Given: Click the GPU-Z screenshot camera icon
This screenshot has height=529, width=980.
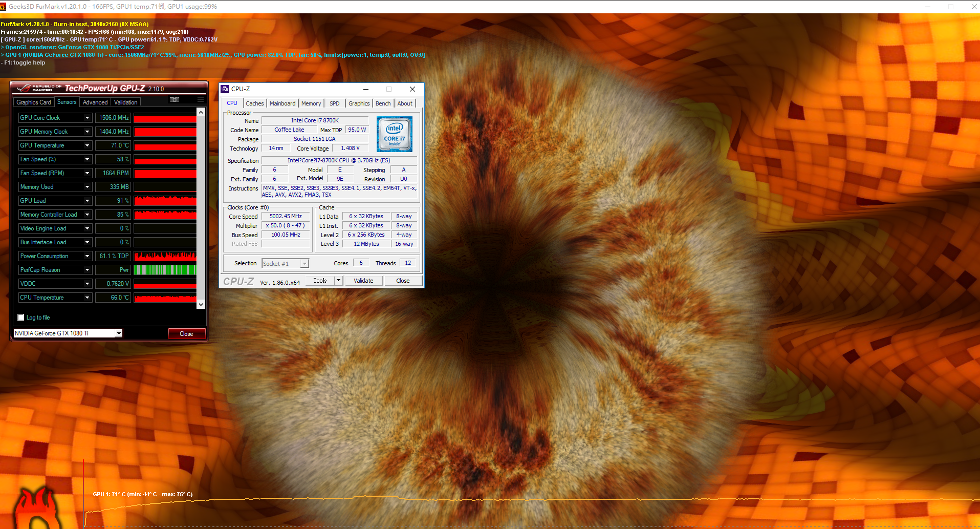Looking at the screenshot, I should [175, 99].
